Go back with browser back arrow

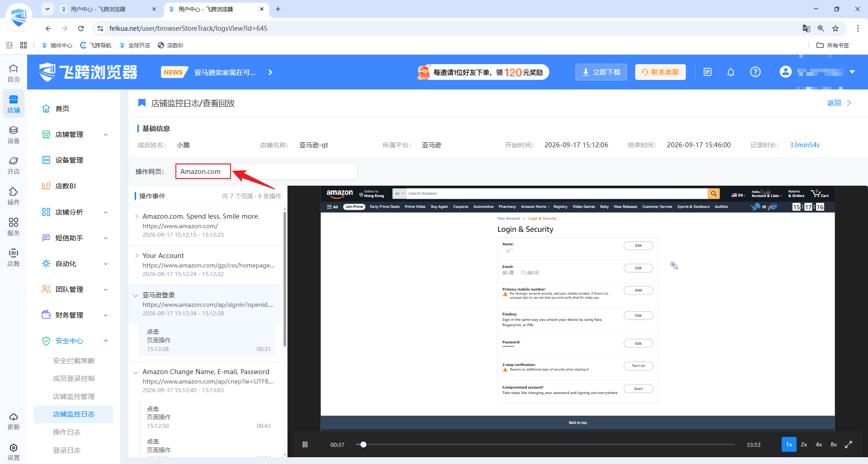pos(48,28)
